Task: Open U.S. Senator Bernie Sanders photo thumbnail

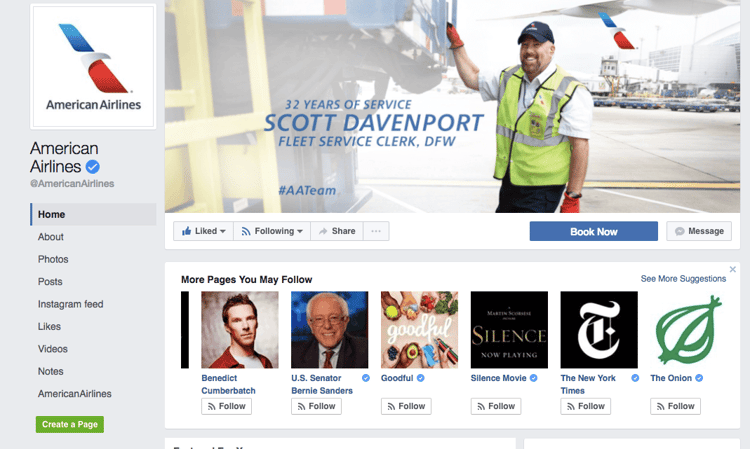Action: pos(330,330)
